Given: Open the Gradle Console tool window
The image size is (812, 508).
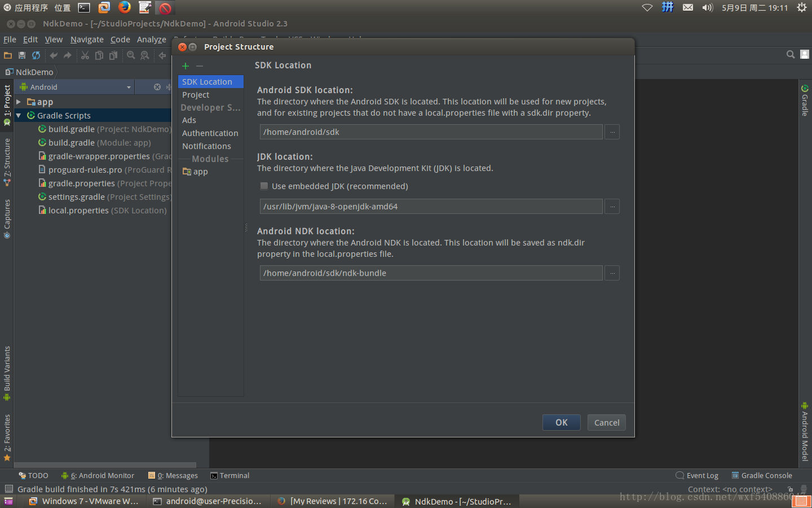Looking at the screenshot, I should pyautogui.click(x=762, y=476).
